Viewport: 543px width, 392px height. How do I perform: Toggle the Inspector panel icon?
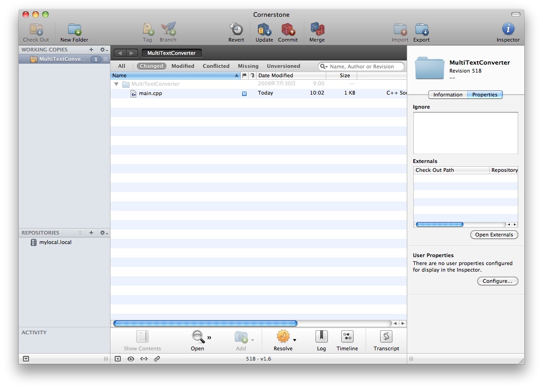click(508, 29)
